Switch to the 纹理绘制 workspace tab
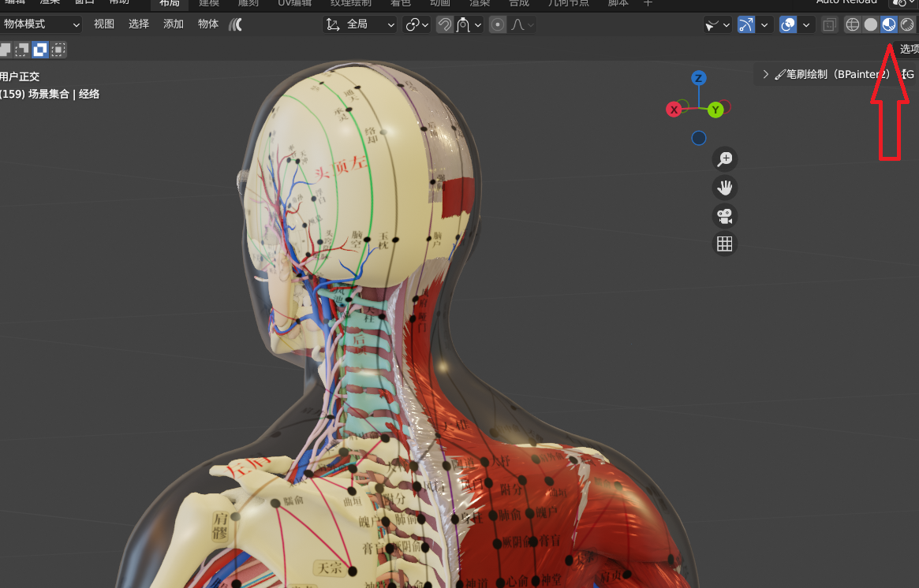919x588 pixels. point(351,3)
